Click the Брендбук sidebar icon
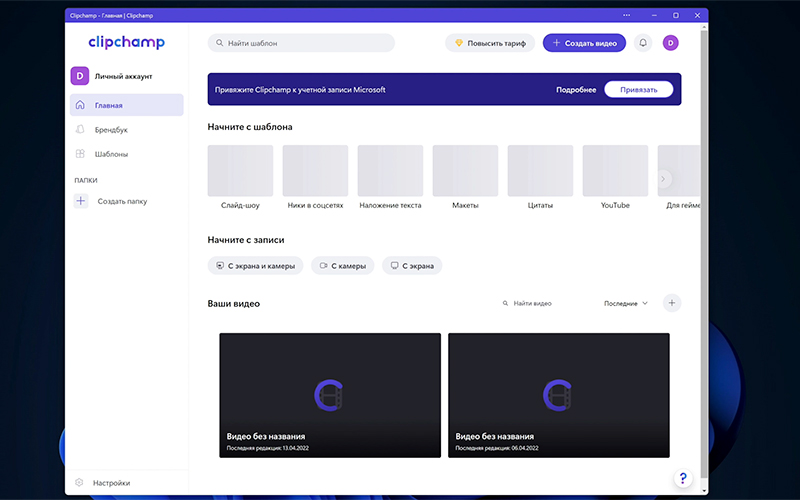The width and height of the screenshot is (800, 500). (80, 129)
